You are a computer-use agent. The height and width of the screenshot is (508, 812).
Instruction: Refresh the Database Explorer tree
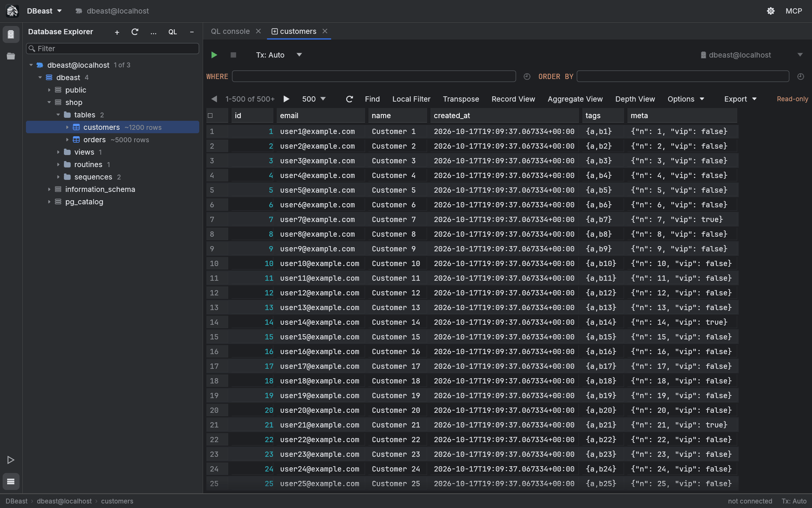[x=135, y=32]
